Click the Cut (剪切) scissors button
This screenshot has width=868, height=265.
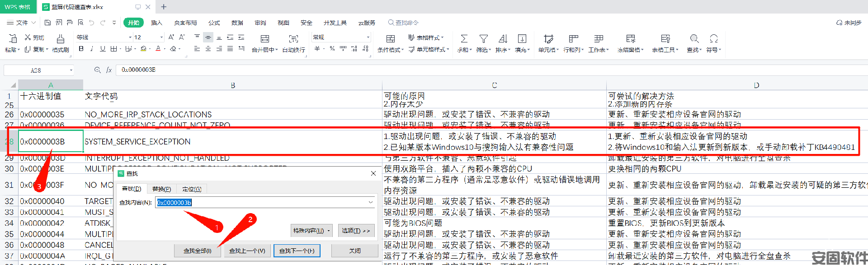pyautogui.click(x=34, y=37)
